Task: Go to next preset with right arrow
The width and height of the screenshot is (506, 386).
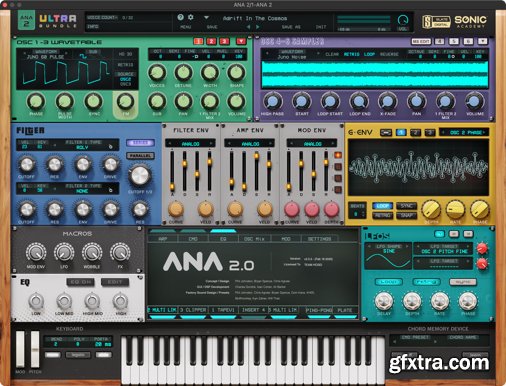Action: [258, 27]
